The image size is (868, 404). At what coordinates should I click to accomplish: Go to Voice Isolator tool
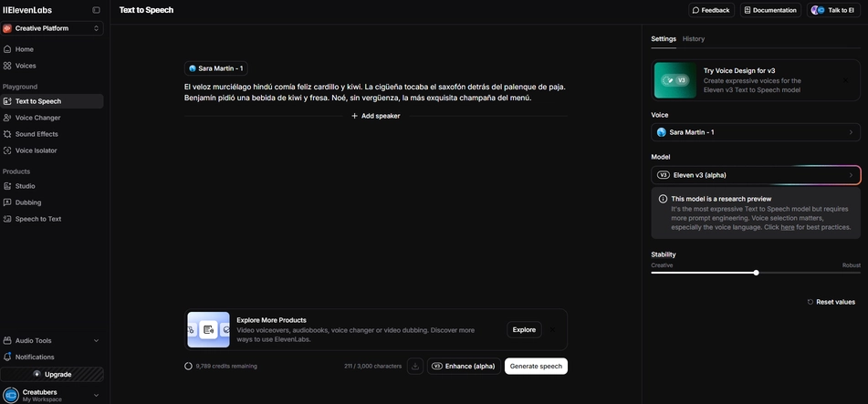coord(36,150)
